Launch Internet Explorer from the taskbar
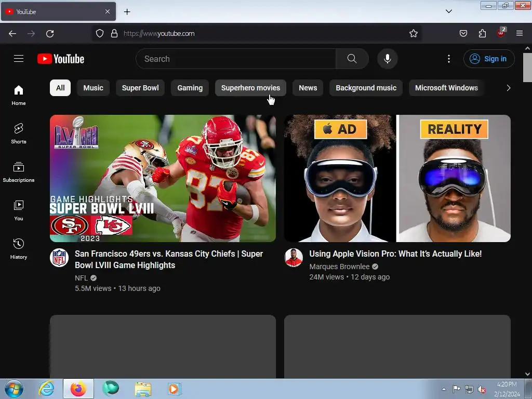532x399 pixels. click(x=46, y=389)
